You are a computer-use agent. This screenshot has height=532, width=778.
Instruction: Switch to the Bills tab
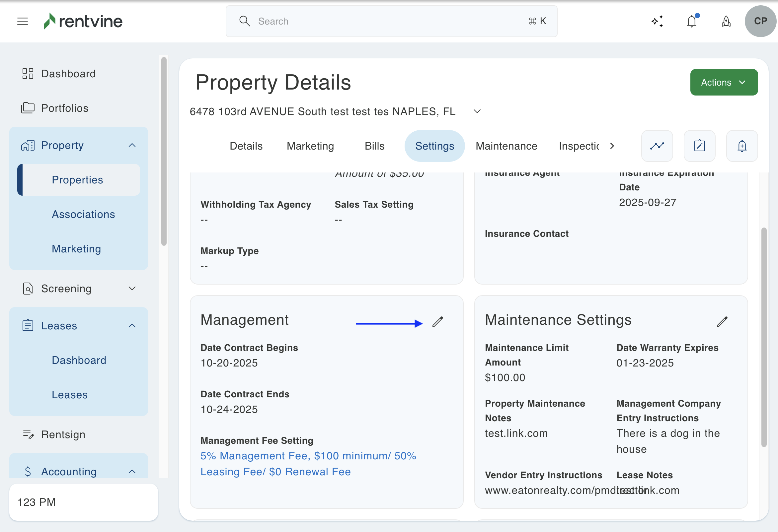tap(374, 146)
